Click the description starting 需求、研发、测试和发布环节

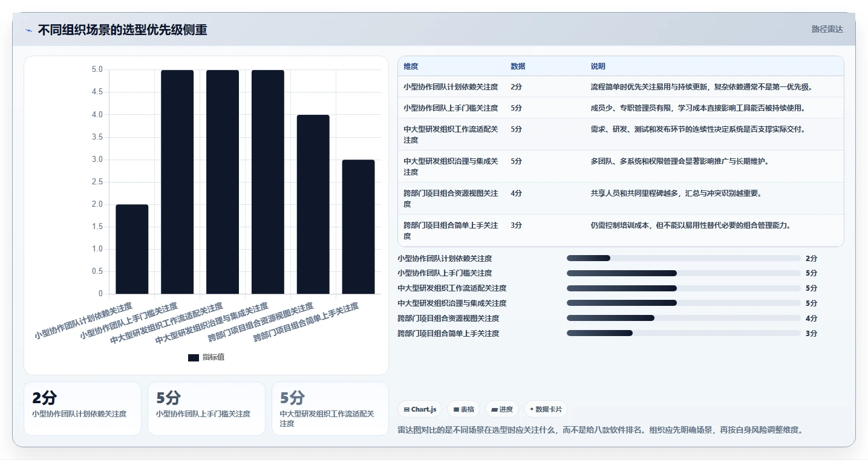[697, 129]
